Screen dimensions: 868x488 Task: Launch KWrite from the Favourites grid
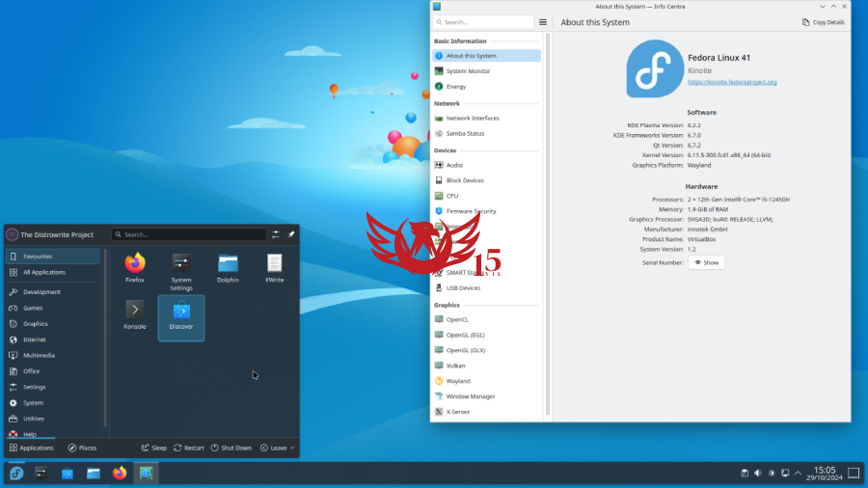(274, 268)
